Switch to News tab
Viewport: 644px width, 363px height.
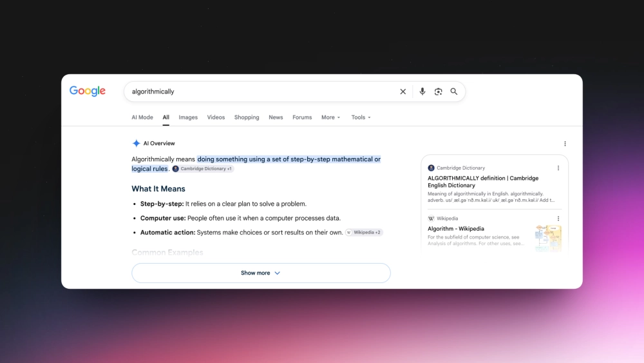point(276,117)
